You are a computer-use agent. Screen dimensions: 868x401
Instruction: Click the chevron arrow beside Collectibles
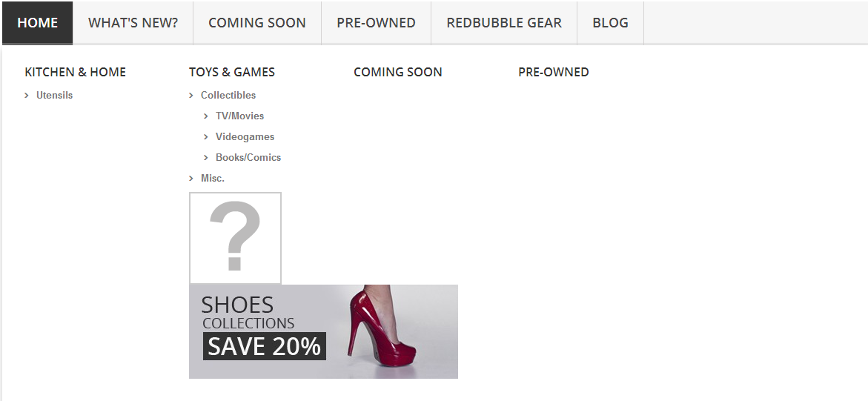pyautogui.click(x=191, y=96)
